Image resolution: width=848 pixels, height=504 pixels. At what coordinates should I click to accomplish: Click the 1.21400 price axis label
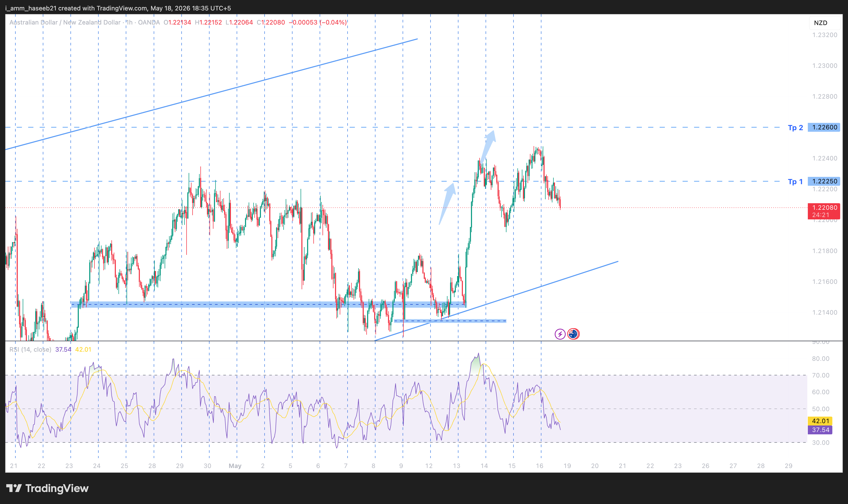[825, 313]
